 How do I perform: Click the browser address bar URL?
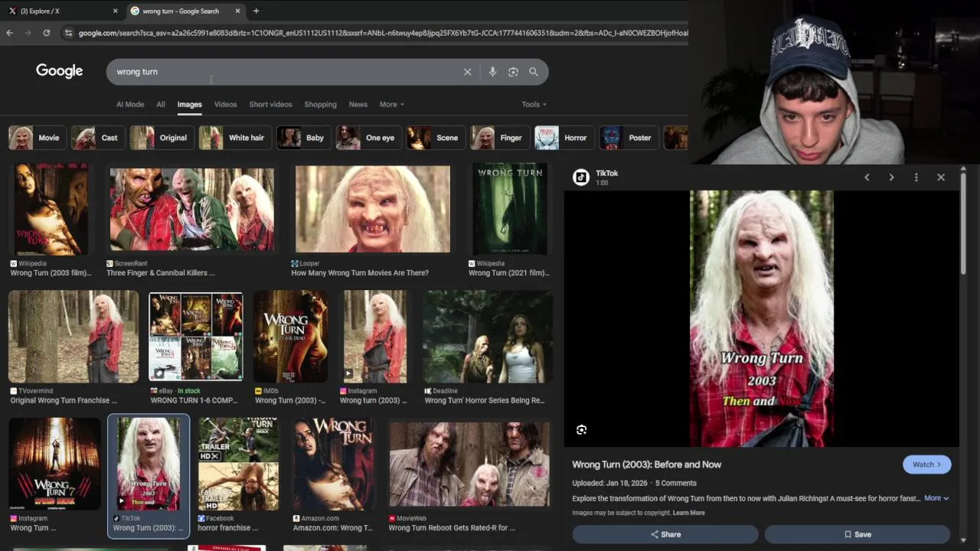383,33
